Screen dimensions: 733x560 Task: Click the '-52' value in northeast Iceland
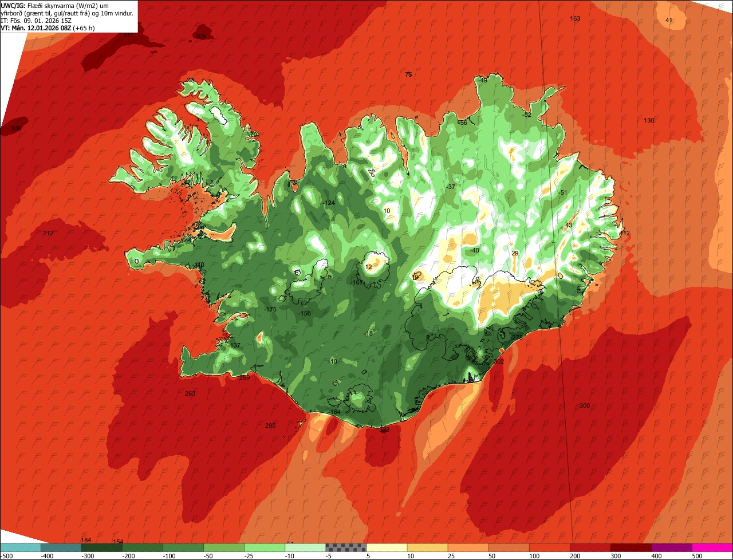pyautogui.click(x=527, y=115)
